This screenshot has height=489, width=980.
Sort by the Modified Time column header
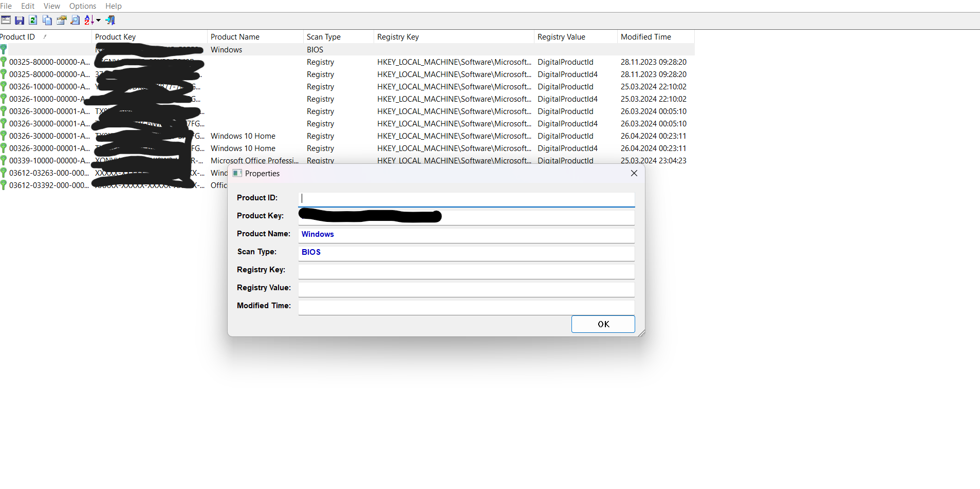[656, 37]
